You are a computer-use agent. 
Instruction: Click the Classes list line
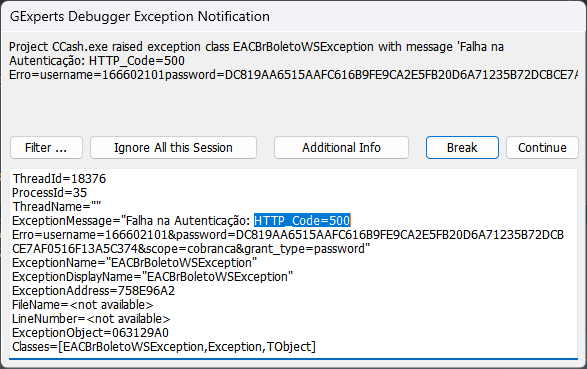tap(164, 347)
